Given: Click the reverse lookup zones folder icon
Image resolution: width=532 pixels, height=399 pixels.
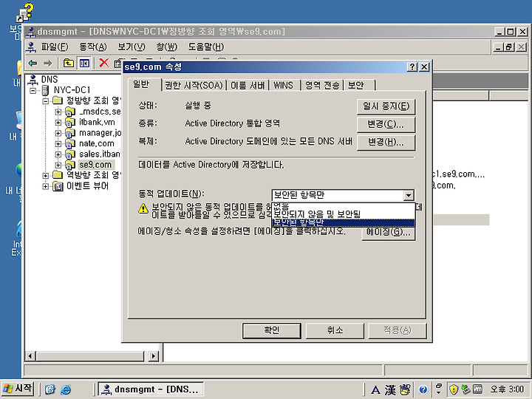Looking at the screenshot, I should coord(58,175).
